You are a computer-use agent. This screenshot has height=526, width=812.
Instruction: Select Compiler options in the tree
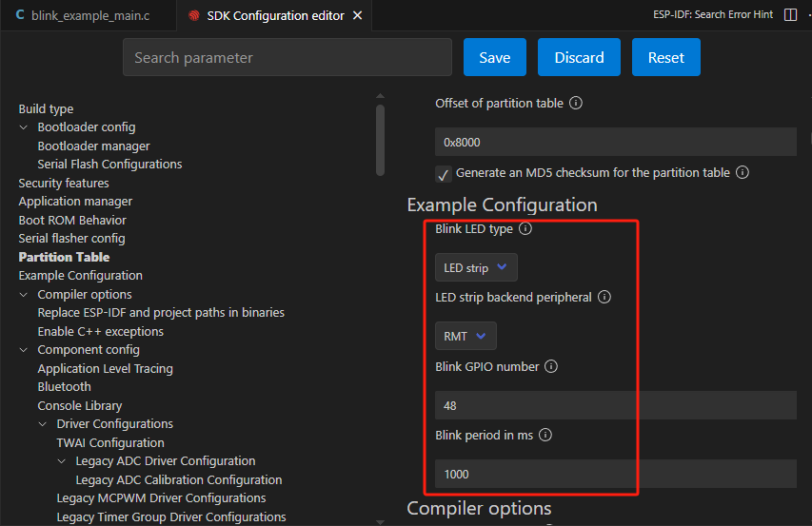(85, 294)
